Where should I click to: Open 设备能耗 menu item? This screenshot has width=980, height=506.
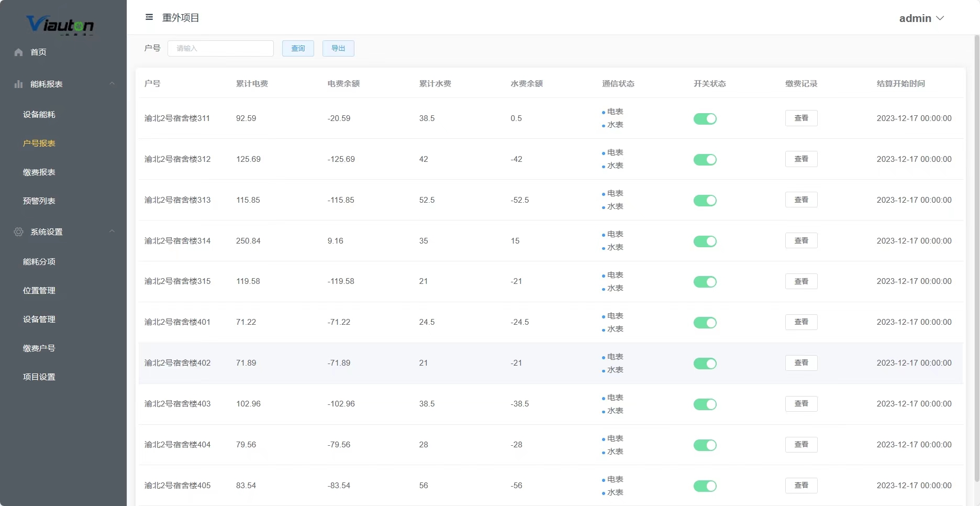pos(39,114)
